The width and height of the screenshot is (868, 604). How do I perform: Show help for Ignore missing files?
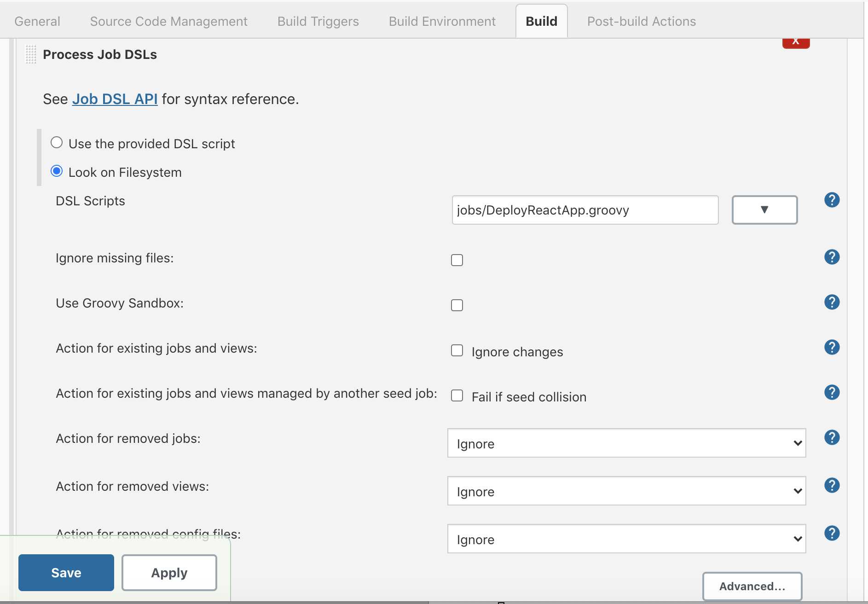832,257
